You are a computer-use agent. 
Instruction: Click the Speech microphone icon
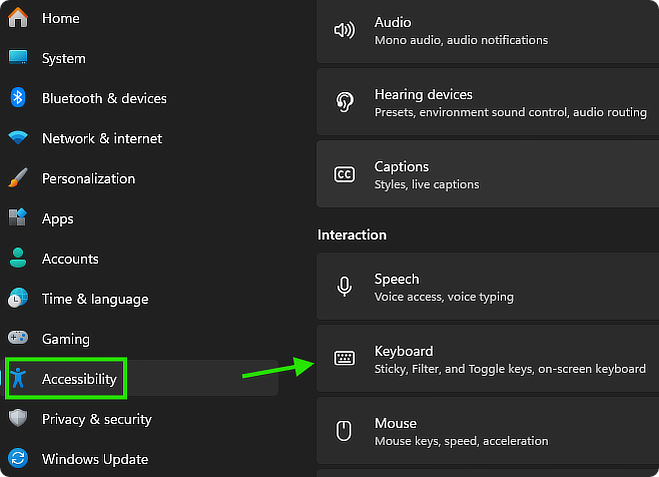tap(344, 287)
